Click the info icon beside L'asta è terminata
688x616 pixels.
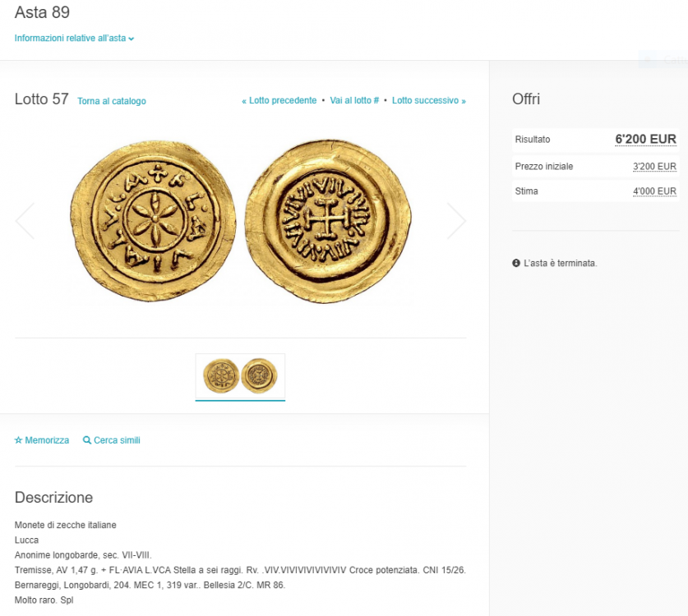tap(516, 264)
